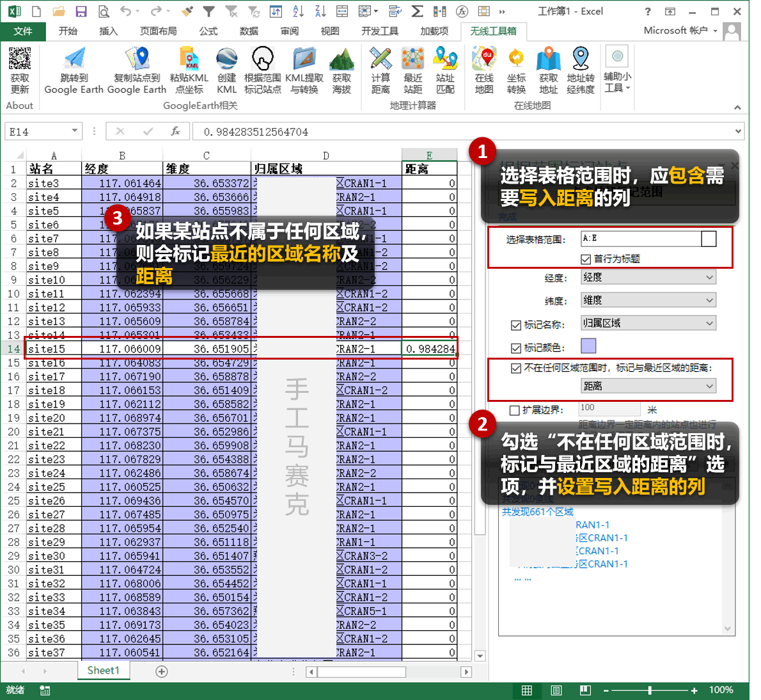The height and width of the screenshot is (700, 761).
Task: Click the Save icon in quick access toolbar
Action: tap(81, 11)
